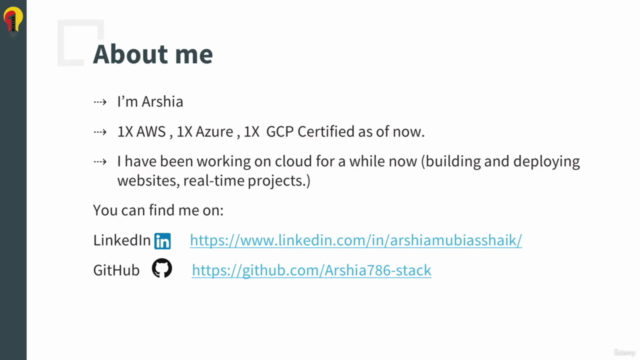The width and height of the screenshot is (640, 360).
Task: Click the "You can find me on:" text
Action: tap(158, 211)
